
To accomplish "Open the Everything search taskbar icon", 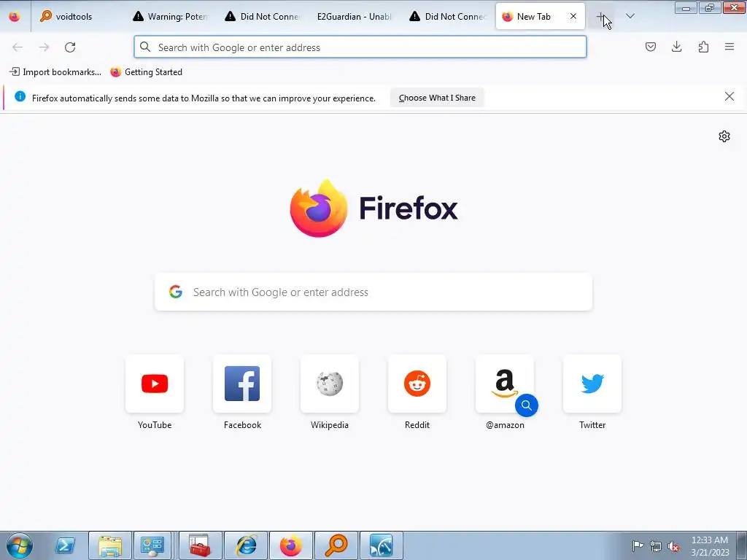I will tap(336, 545).
